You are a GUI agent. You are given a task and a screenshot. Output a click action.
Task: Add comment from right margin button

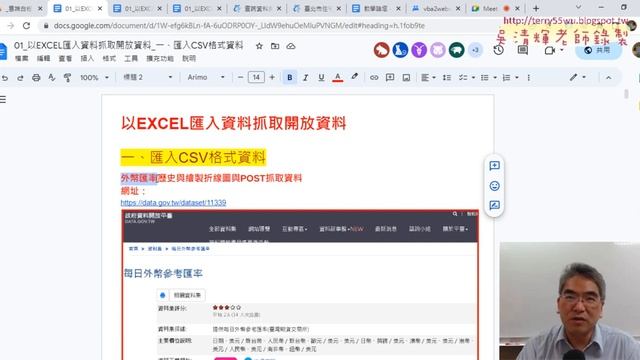point(494,166)
